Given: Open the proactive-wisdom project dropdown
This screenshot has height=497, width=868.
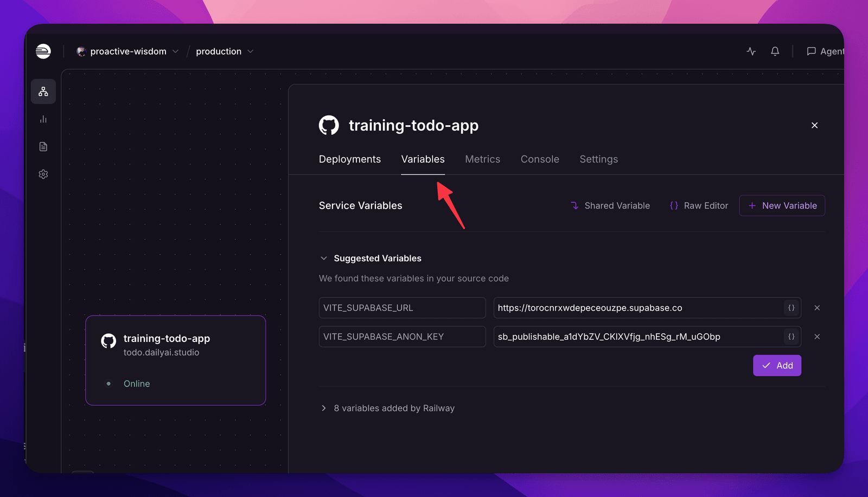Looking at the screenshot, I should tap(128, 51).
